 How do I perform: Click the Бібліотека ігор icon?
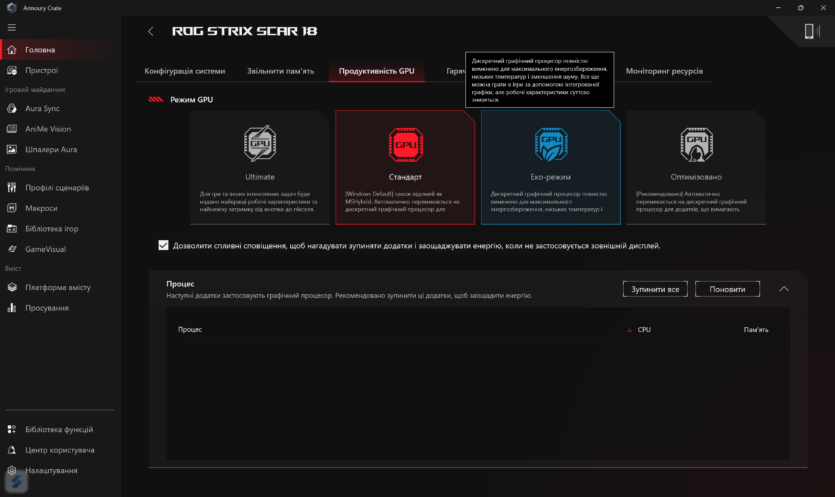(12, 229)
